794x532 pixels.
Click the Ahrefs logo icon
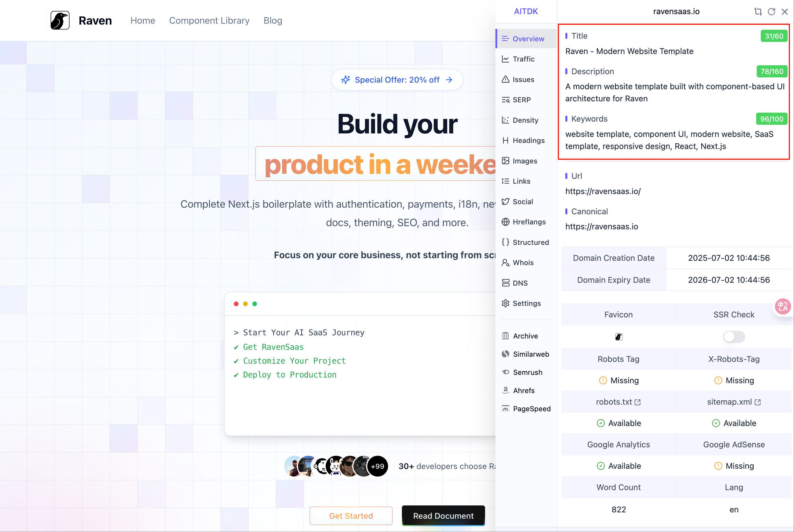click(505, 390)
